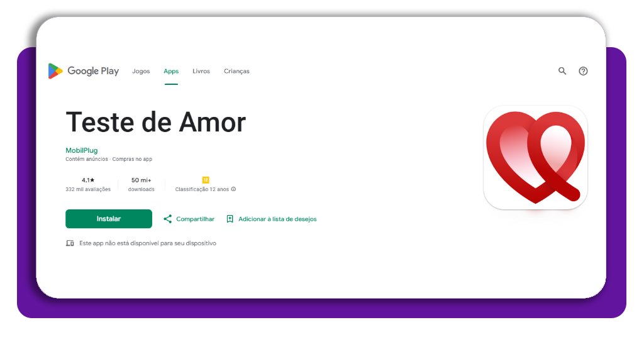The image size is (644, 337).
Task: Click the yellow 12 age rating badge
Action: [206, 180]
